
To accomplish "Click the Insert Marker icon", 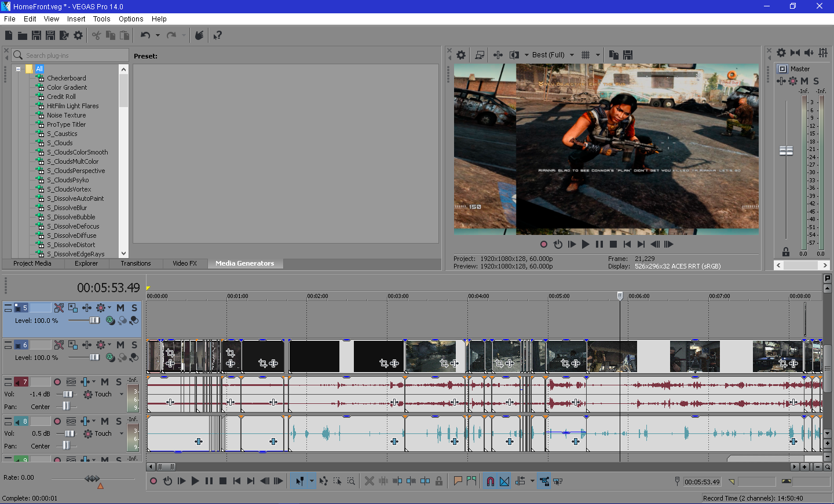I will click(458, 481).
